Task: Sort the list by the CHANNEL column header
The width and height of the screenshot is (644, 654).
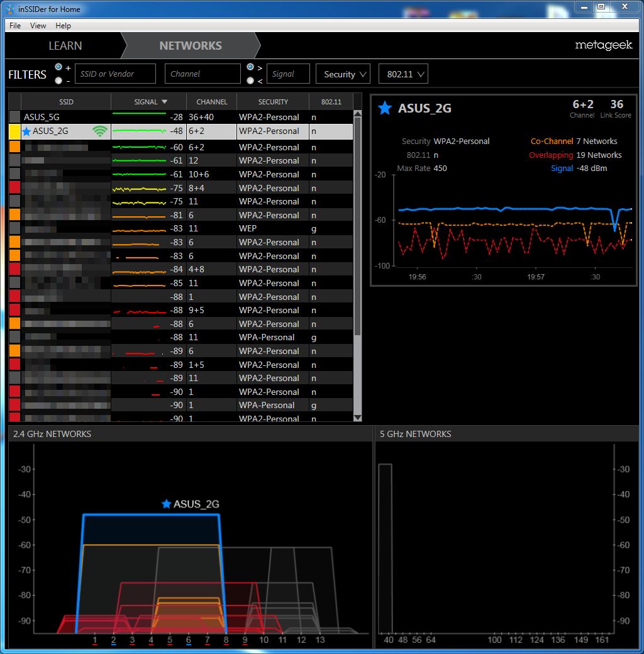Action: 211,102
